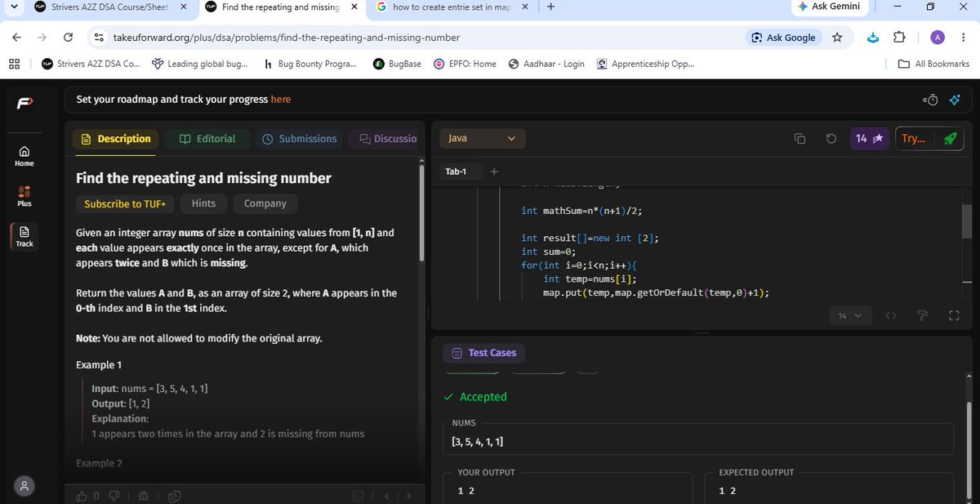Open the font size 14 dropdown
This screenshot has width=980, height=504.
pos(850,316)
